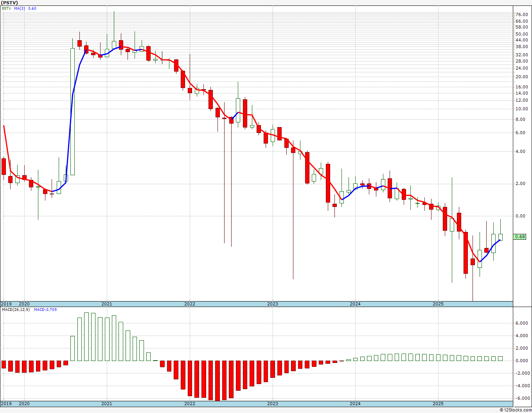This screenshot has height=413, width=532.
Task: Click the 76.00 price axis label
Action: (522, 14)
